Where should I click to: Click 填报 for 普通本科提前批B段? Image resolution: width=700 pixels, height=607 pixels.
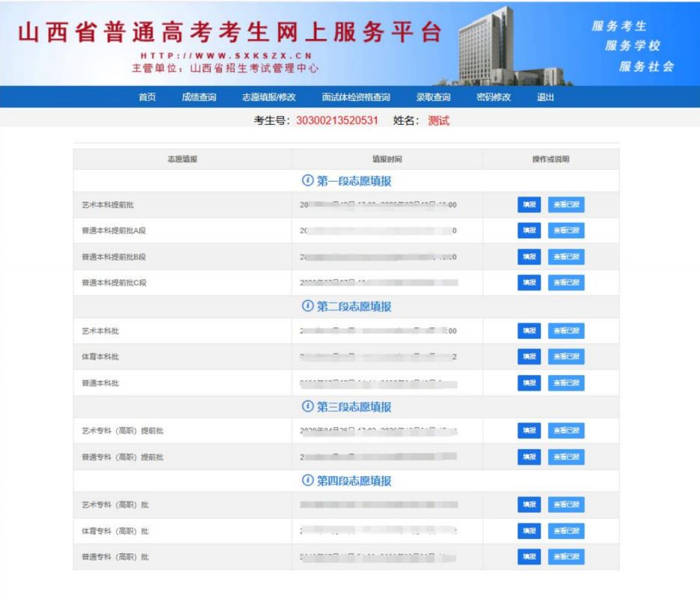(x=529, y=256)
